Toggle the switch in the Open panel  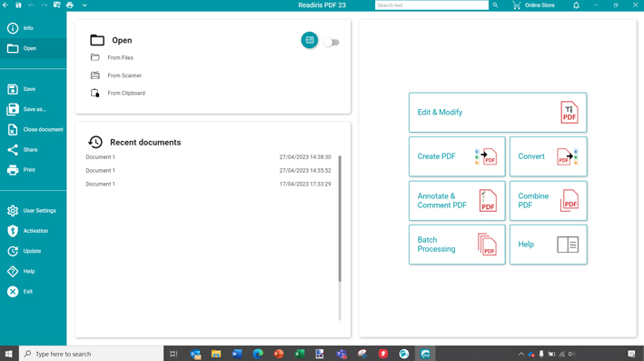point(332,43)
